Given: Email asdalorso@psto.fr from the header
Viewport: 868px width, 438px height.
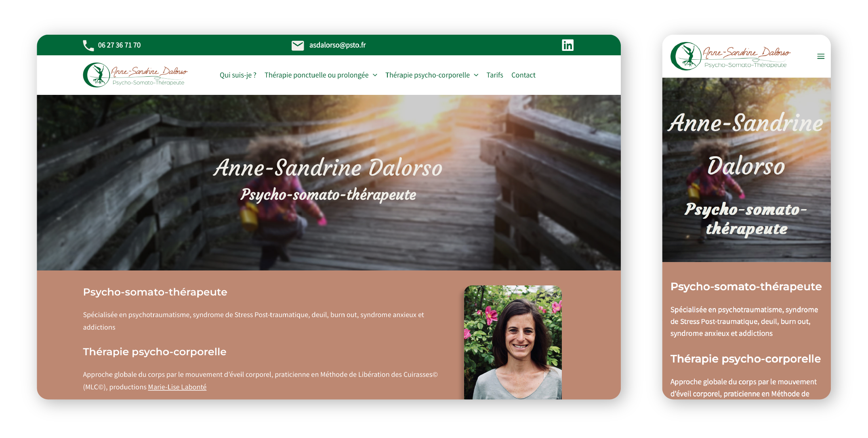Looking at the screenshot, I should point(338,45).
